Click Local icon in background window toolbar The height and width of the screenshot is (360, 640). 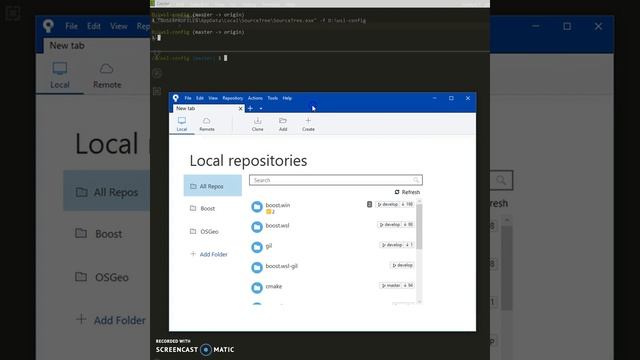[x=60, y=69]
